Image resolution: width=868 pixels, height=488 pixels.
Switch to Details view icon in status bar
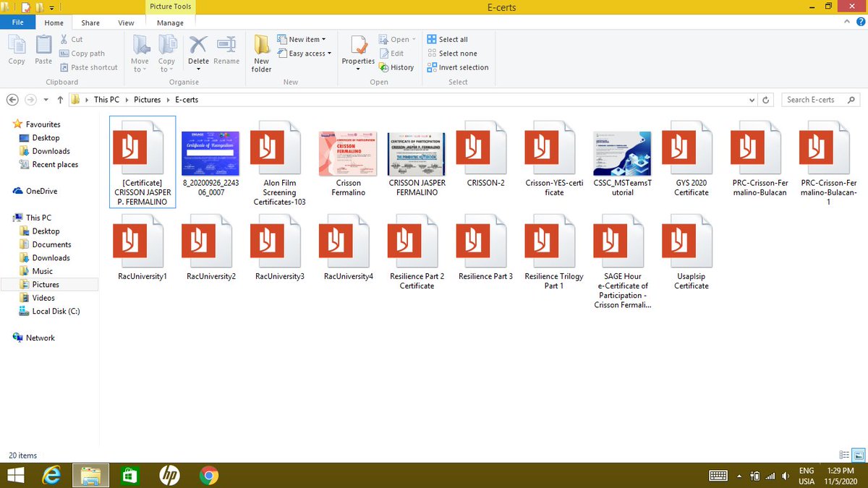(843, 455)
